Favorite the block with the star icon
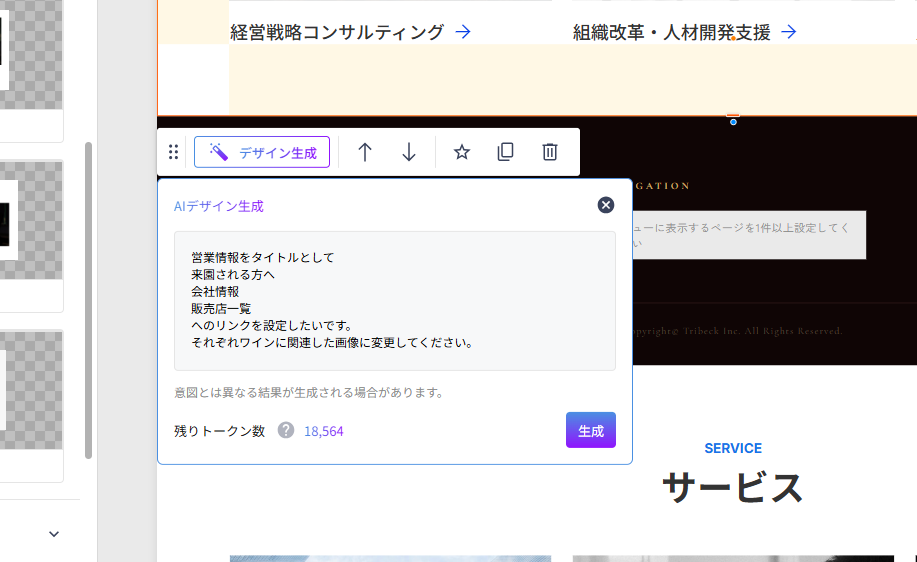Viewport: 917px width, 562px height. (x=461, y=152)
